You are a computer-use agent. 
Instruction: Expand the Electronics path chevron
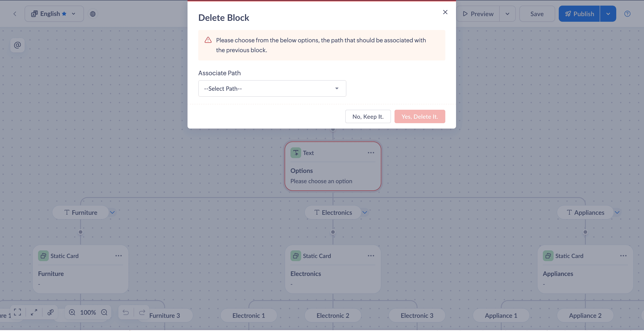pos(365,212)
